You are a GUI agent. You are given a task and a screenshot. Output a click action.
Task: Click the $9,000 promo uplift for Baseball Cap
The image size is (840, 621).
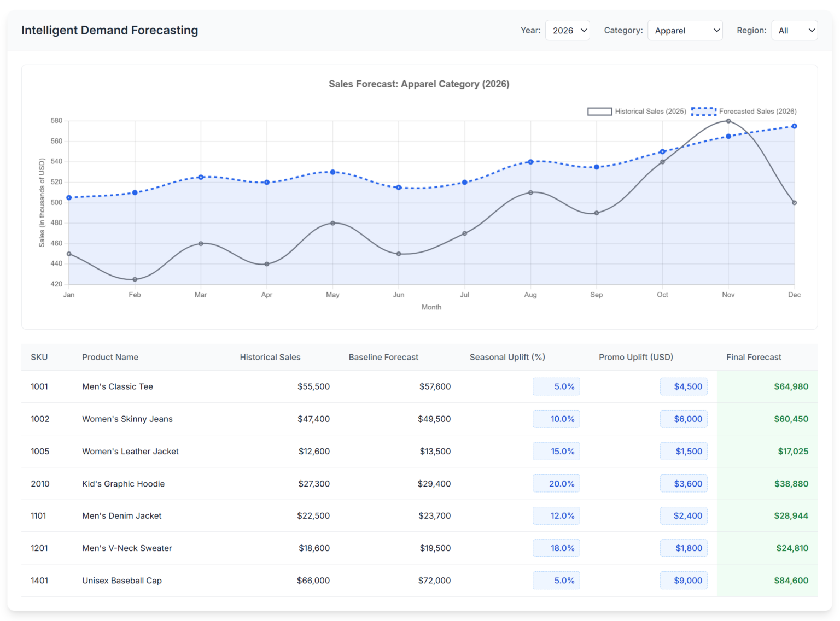pos(684,581)
